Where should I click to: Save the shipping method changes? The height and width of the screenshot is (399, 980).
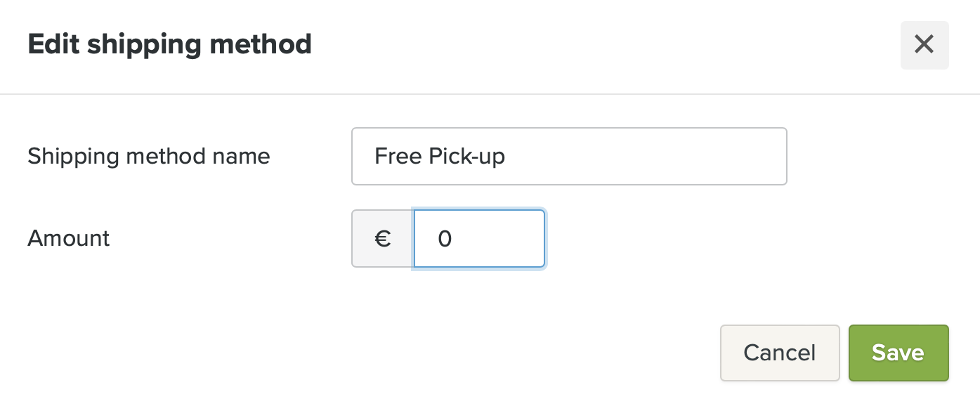pos(898,353)
